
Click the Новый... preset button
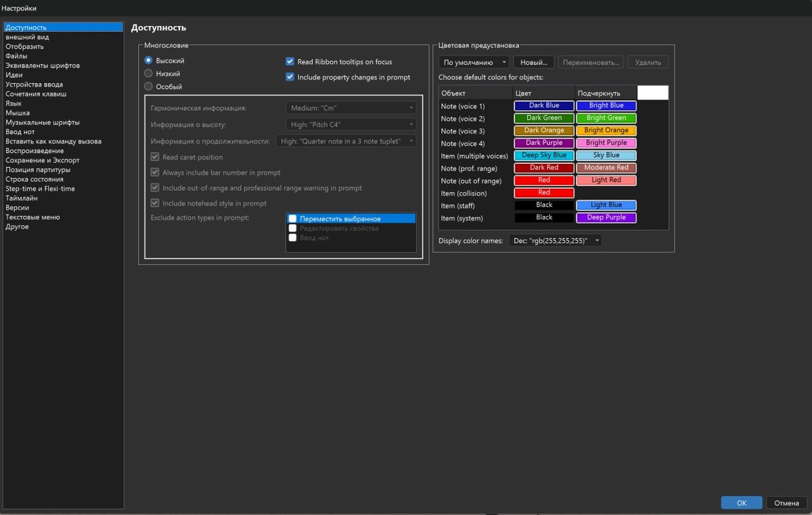(534, 62)
